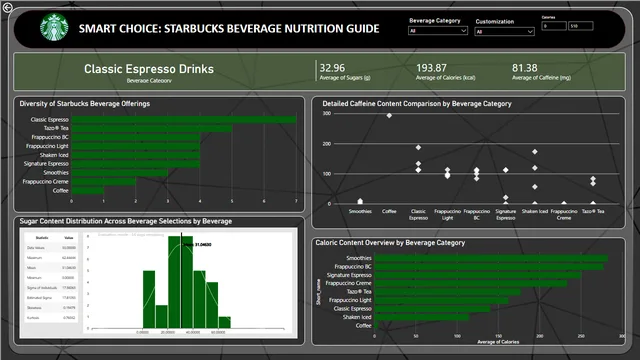Select the Frappuccino BC bar in Caloric chart
The width and height of the screenshot is (640, 360).
coord(489,267)
